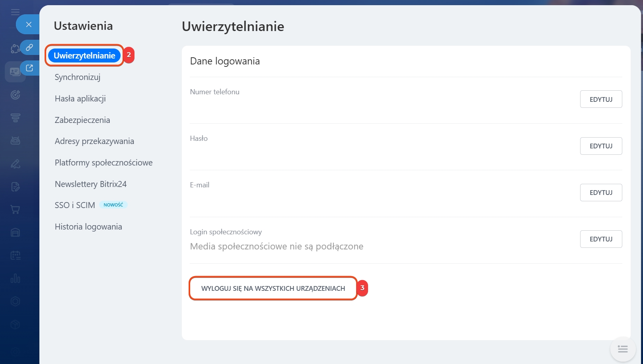643x364 pixels.
Task: Click the floating list menu button
Action: pos(622,349)
